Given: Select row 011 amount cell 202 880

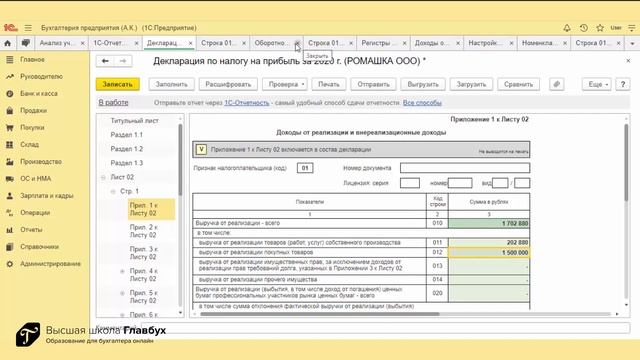Looking at the screenshot, I should click(x=489, y=242).
